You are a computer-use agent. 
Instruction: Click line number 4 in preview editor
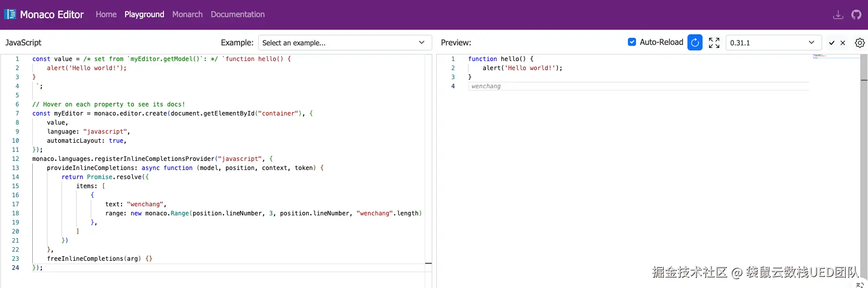coord(453,86)
